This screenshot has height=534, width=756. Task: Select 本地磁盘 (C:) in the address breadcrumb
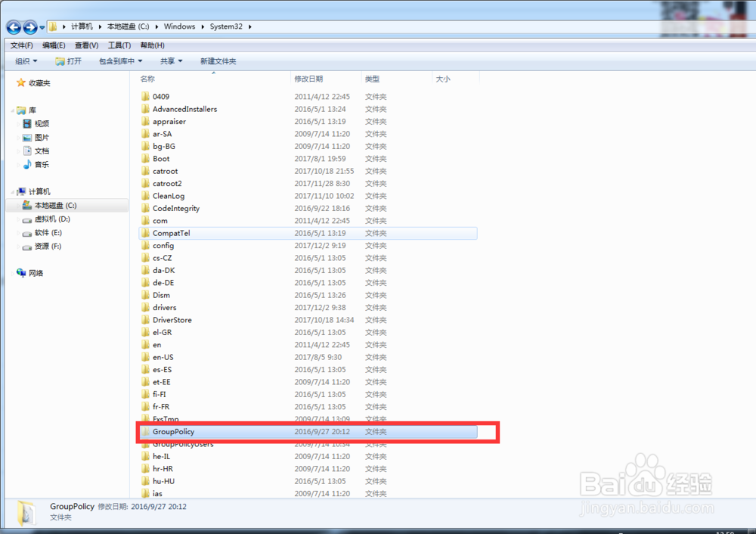(x=128, y=26)
